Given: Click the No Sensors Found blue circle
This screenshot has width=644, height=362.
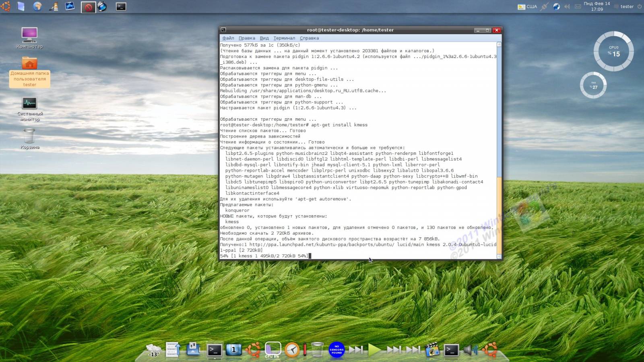Looking at the screenshot, I should pyautogui.click(x=336, y=350).
